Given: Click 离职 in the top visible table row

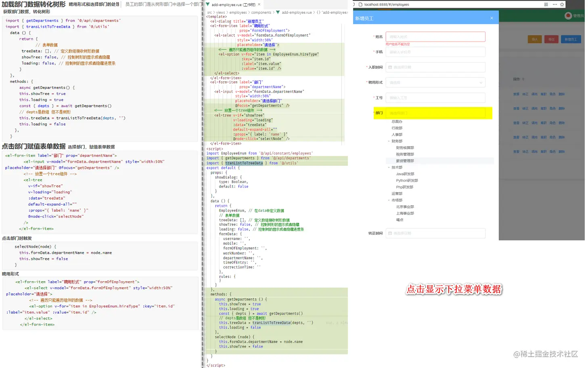Looking at the screenshot, I should (x=544, y=94).
